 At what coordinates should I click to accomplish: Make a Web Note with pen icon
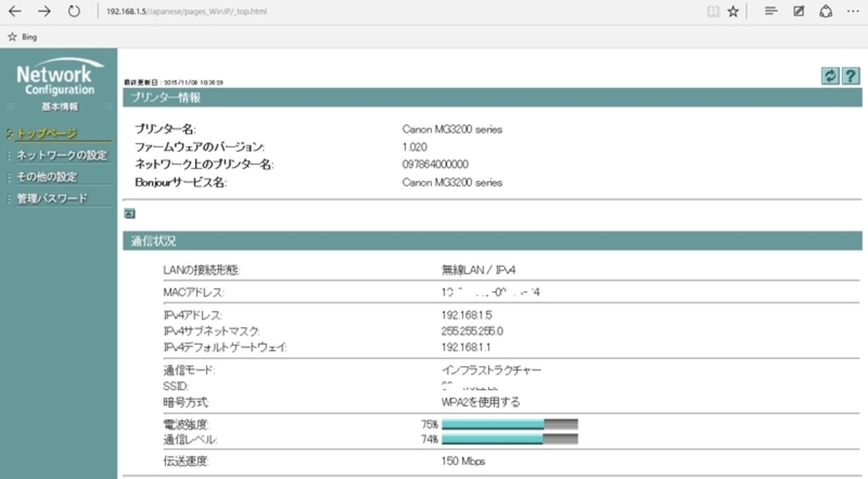click(x=799, y=11)
